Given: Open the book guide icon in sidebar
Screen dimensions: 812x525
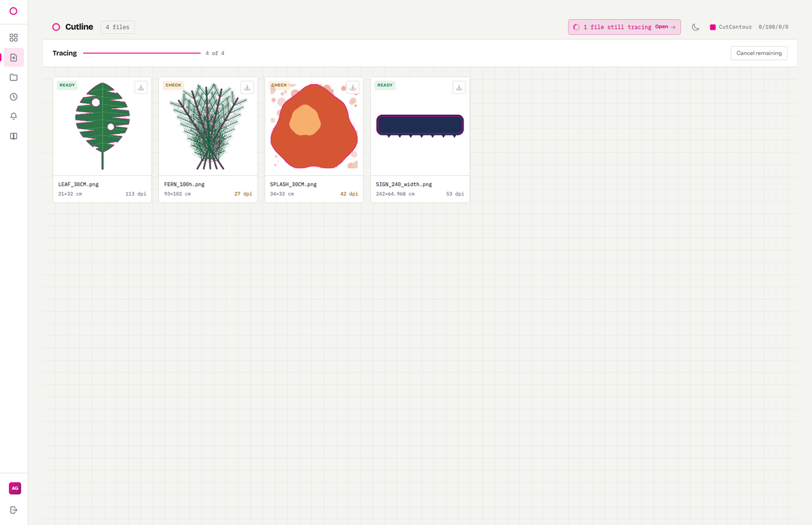Looking at the screenshot, I should coord(14,136).
